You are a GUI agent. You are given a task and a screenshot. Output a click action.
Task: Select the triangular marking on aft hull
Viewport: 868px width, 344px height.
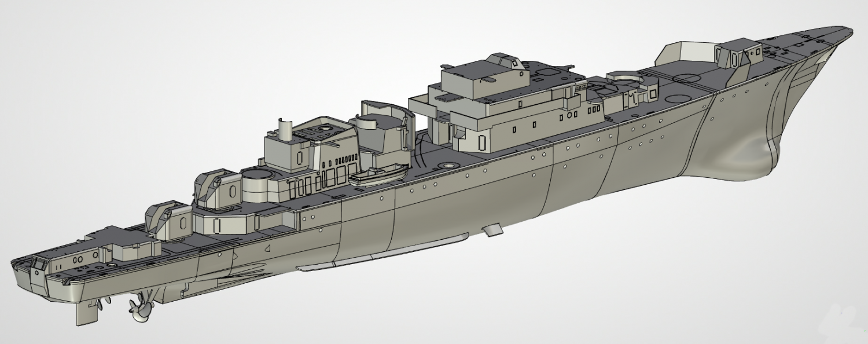tap(267, 247)
